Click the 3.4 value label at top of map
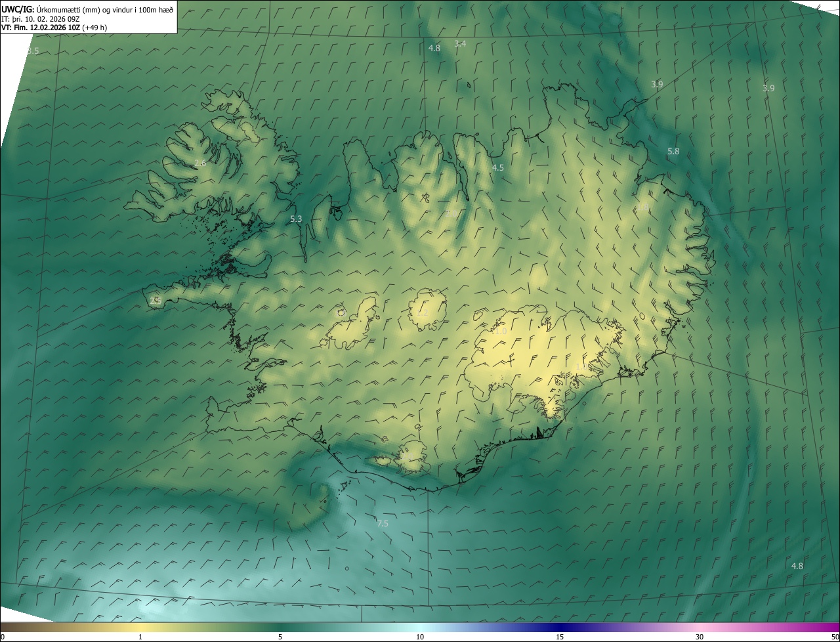Image resolution: width=840 pixels, height=642 pixels. (460, 44)
